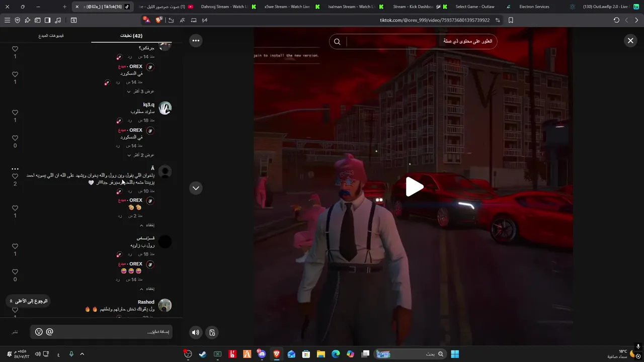Reload the page
644x362 pixels.
[616, 20]
